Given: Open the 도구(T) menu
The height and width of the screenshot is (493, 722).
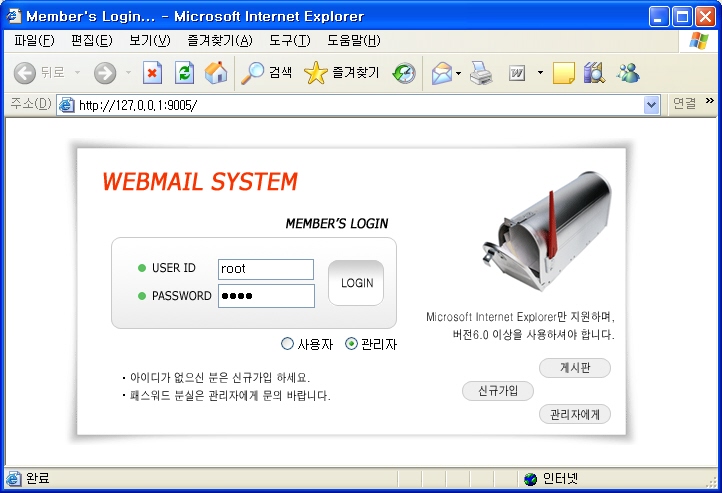Looking at the screenshot, I should [x=289, y=41].
